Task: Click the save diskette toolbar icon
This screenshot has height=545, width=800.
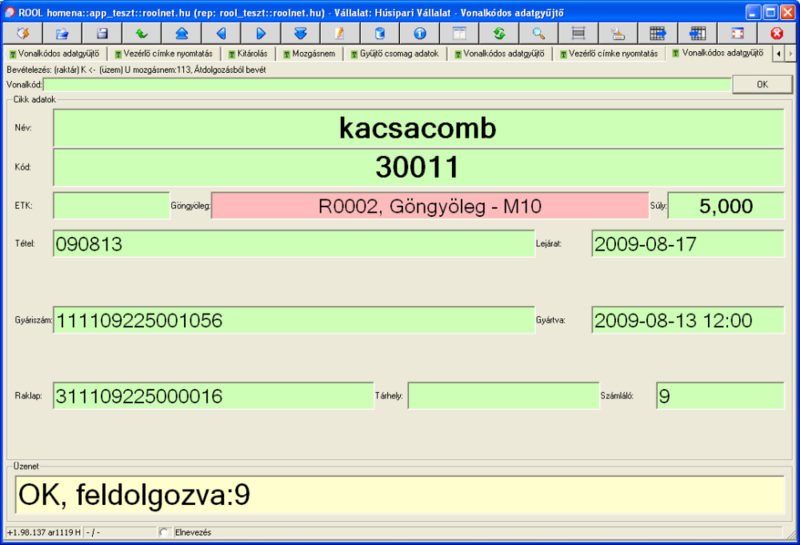Action: pos(101,33)
